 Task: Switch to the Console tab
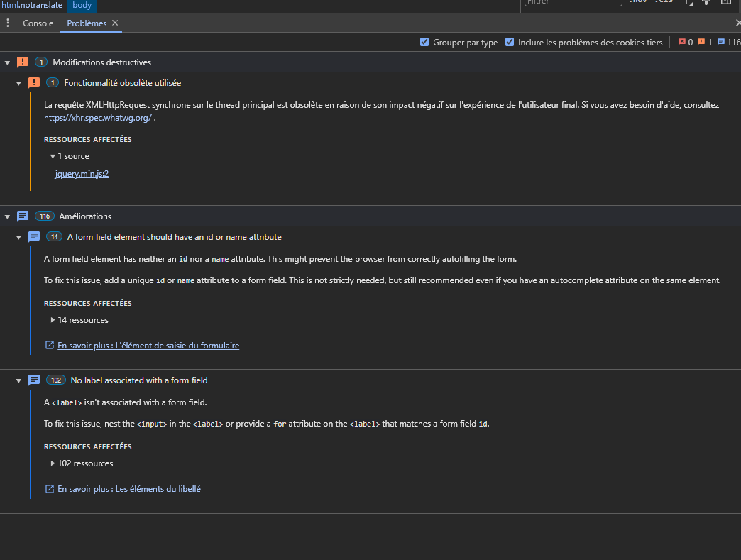(38, 23)
